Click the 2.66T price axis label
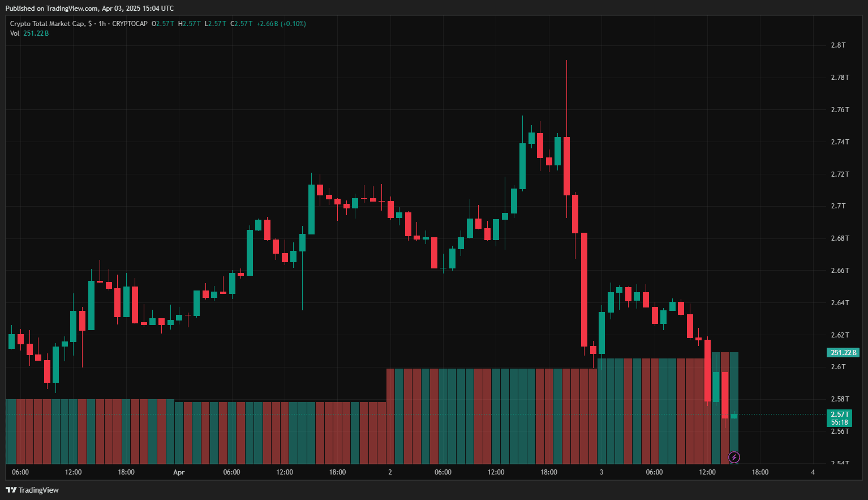The image size is (868, 500). [x=840, y=271]
